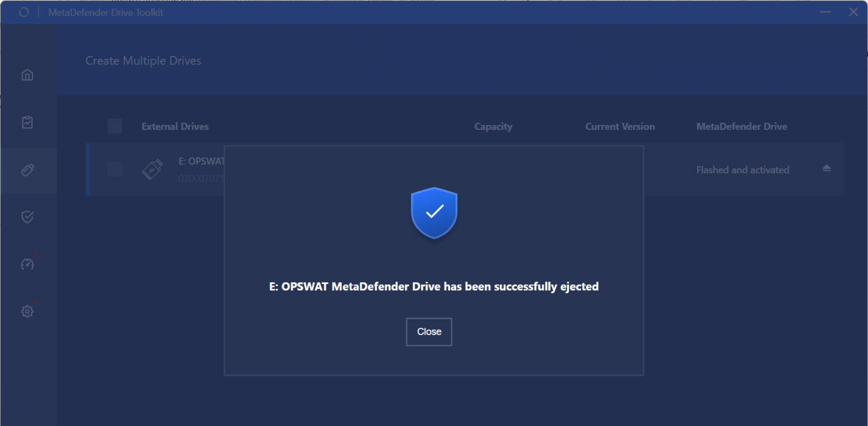Eject the OPSWAT MetaDefender Drive

pyautogui.click(x=826, y=168)
